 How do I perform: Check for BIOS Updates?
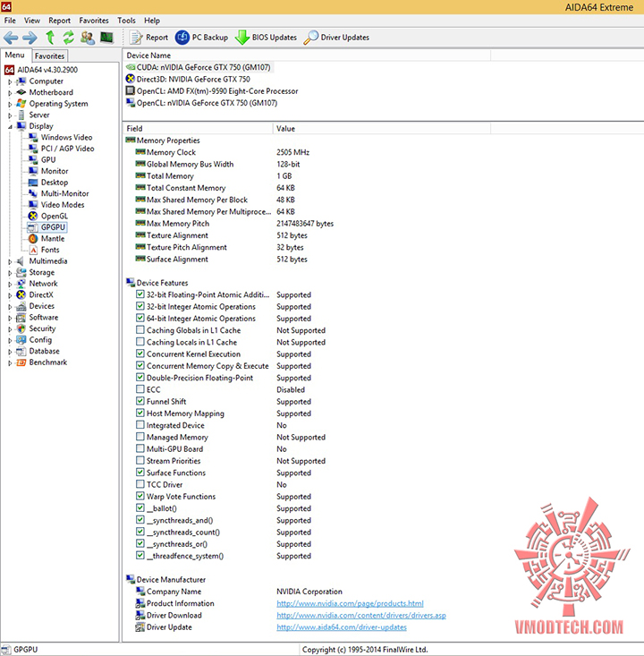[266, 38]
